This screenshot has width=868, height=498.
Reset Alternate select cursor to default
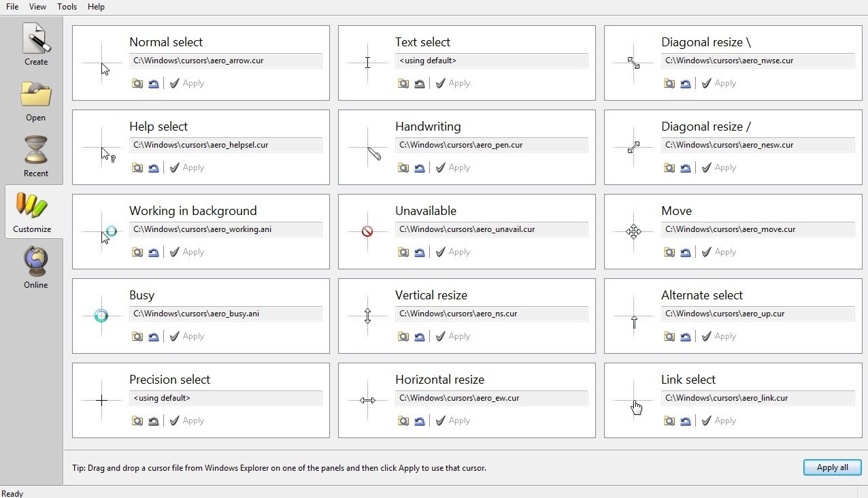pos(686,336)
